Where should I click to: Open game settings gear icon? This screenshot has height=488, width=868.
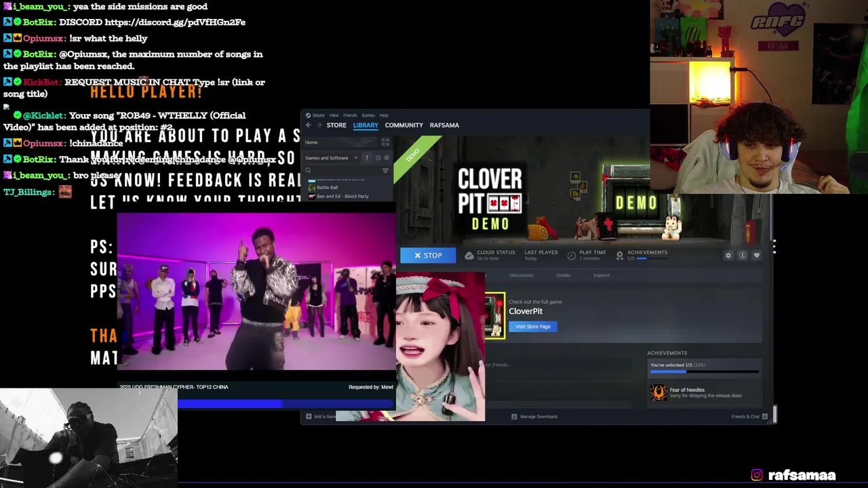coord(728,256)
